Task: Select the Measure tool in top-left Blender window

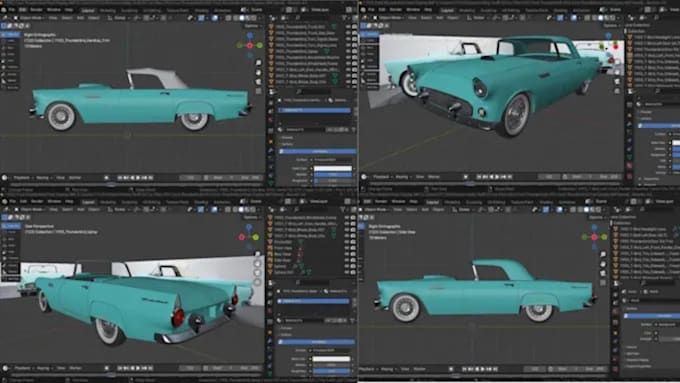Action: pyautogui.click(x=11, y=81)
